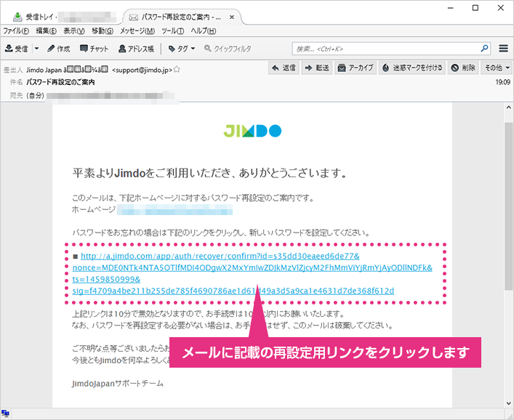Click the sender name Jimdo Japan

click(44, 70)
